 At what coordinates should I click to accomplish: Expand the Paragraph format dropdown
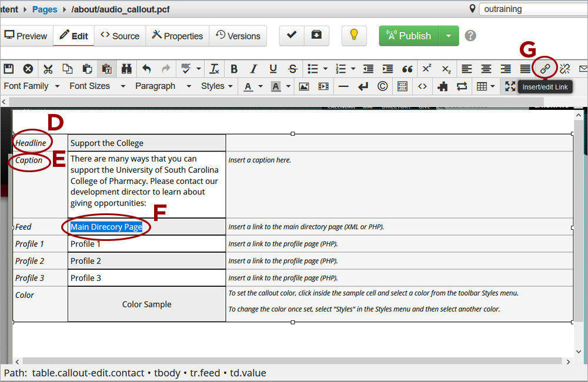coord(163,86)
